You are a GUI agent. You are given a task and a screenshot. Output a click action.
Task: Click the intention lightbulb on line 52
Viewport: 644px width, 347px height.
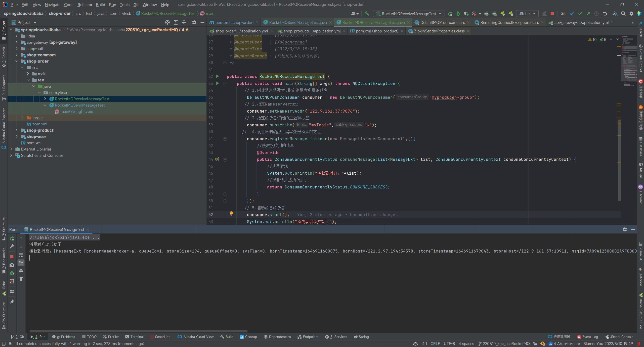(231, 214)
